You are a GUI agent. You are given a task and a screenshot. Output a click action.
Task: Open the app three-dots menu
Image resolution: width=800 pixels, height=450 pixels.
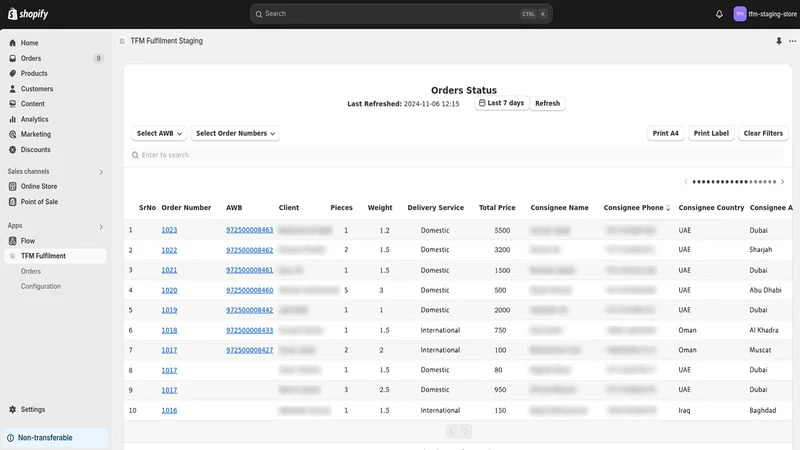[792, 41]
